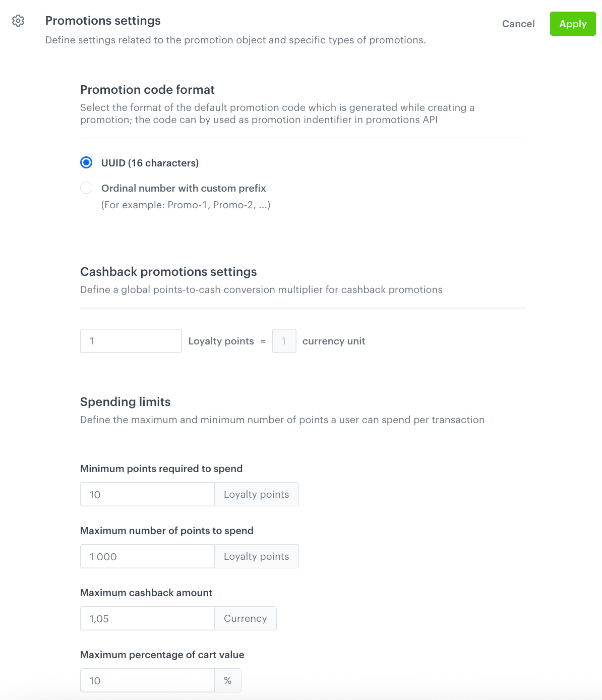Click the loyalty points conversion input field
This screenshot has width=602, height=700.
[131, 341]
